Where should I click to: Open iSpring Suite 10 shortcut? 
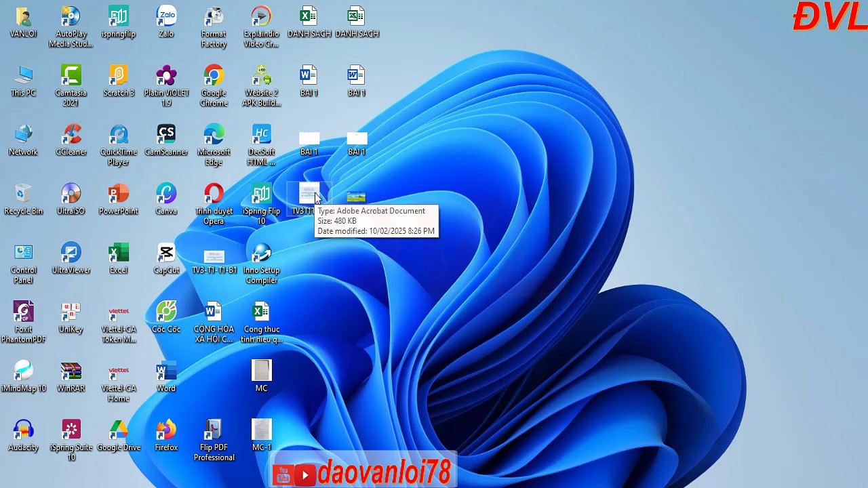(71, 430)
